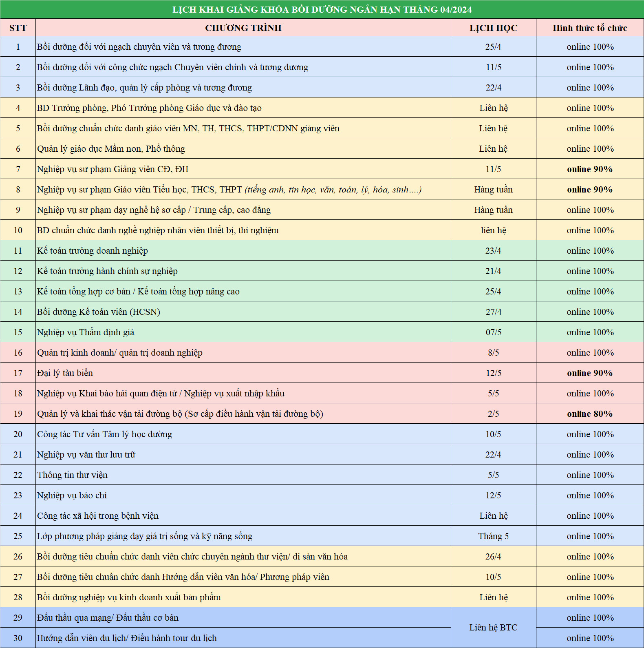
Task: Select the STT column header
Action: 18,28
